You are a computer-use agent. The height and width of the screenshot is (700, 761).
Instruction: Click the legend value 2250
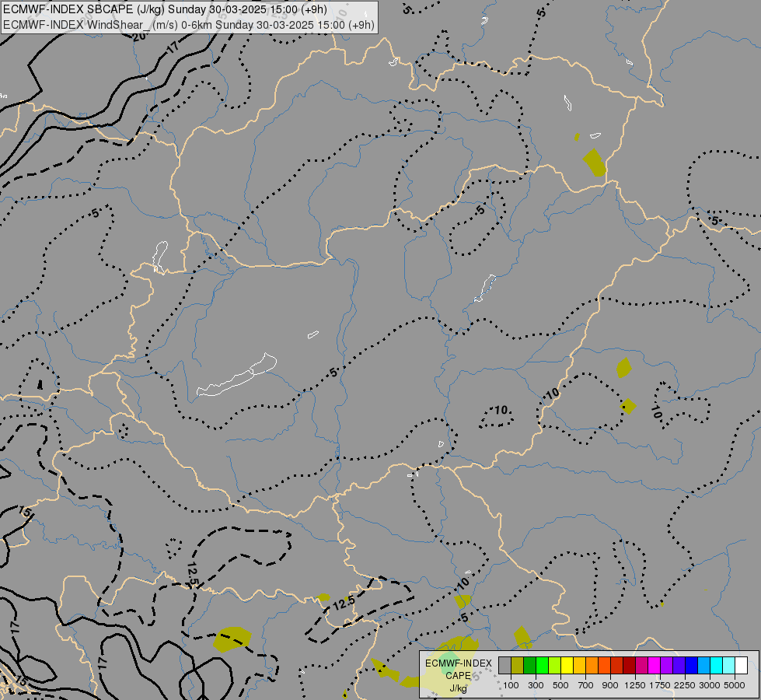pos(685,685)
